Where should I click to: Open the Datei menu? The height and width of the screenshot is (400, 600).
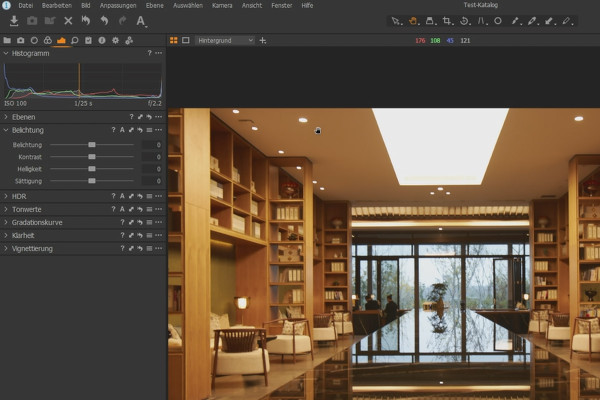tap(26, 5)
